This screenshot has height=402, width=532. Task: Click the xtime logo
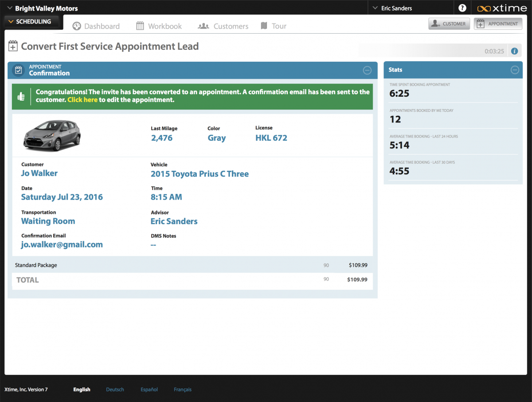point(502,8)
